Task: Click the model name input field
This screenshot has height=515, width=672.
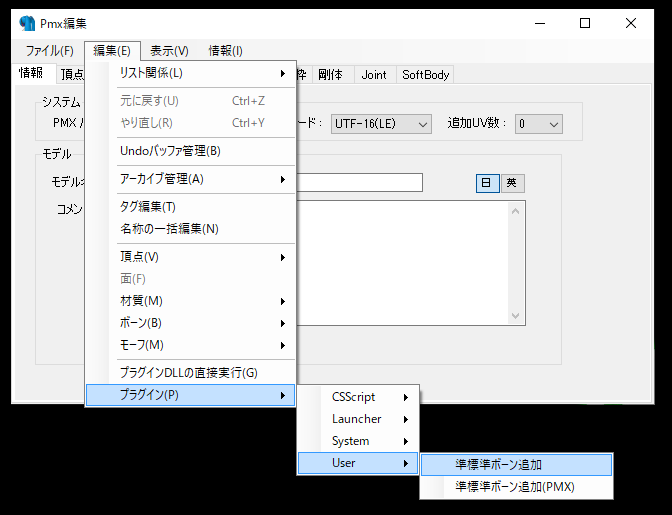Action: [x=359, y=183]
